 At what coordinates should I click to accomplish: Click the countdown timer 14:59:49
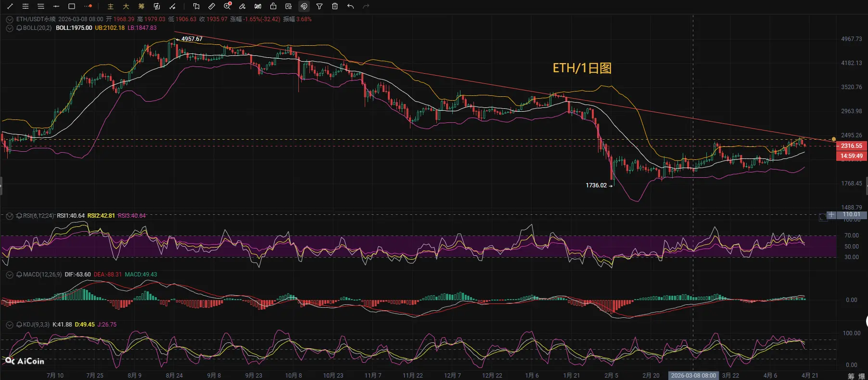click(852, 156)
